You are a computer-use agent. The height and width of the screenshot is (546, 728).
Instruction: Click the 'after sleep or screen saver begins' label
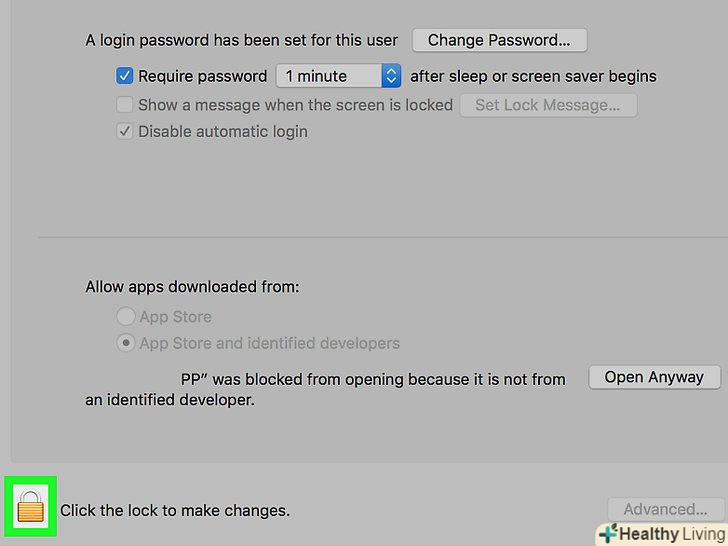tap(533, 76)
